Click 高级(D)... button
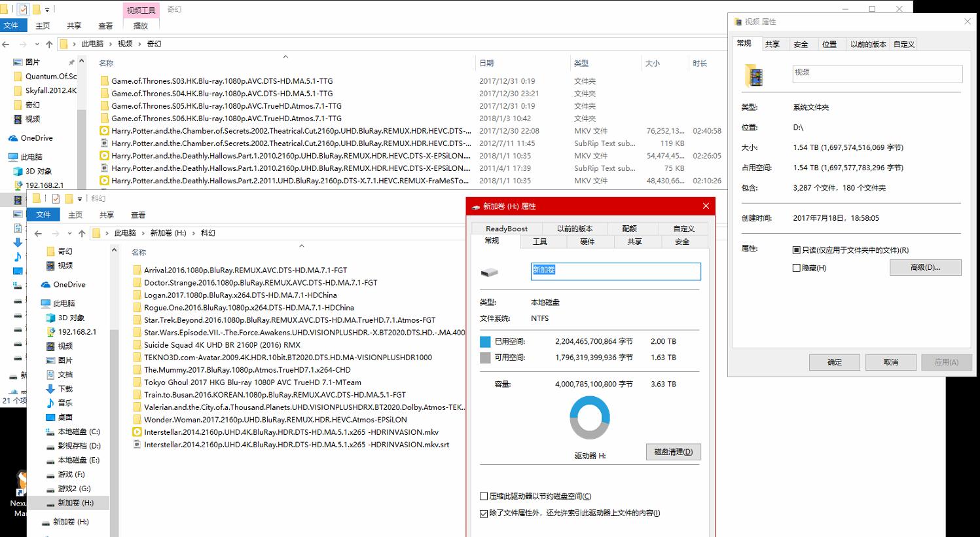 click(925, 267)
